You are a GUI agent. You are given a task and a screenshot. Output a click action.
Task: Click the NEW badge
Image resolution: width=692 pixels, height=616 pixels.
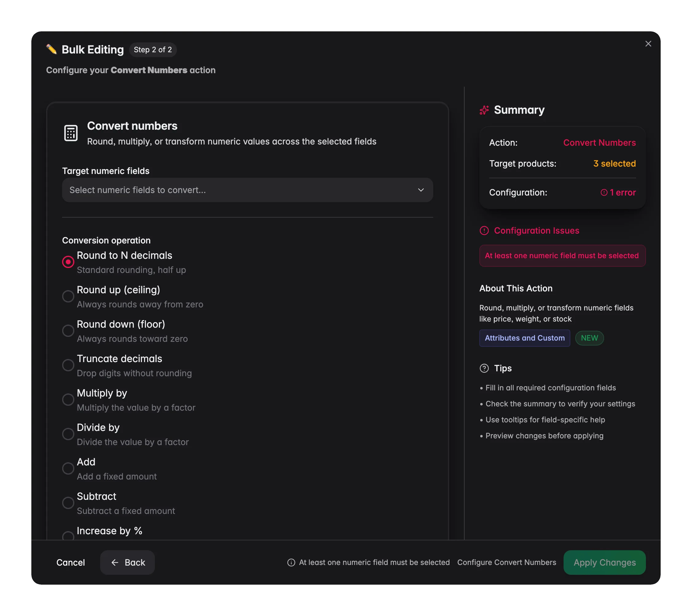click(589, 338)
